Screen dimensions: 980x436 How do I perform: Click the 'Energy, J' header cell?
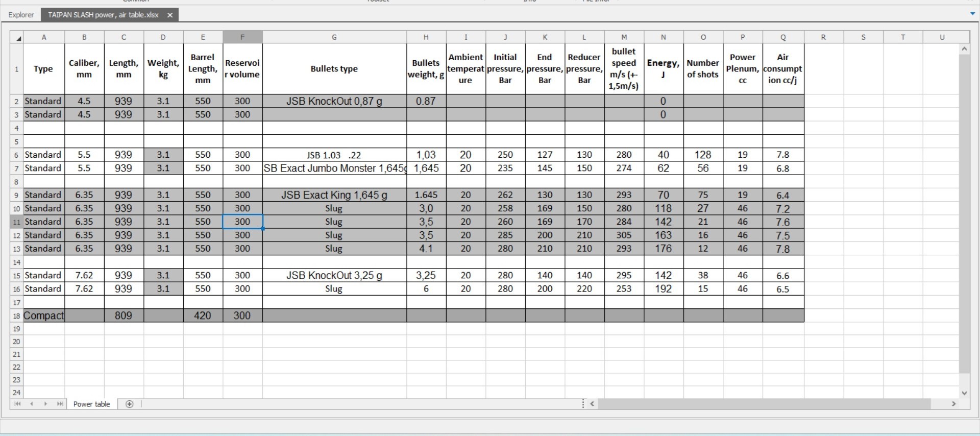[x=664, y=69]
